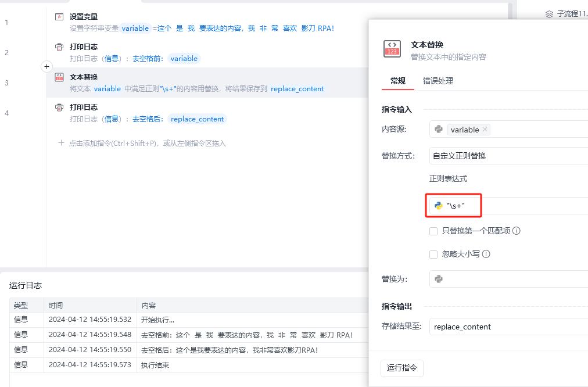This screenshot has height=387, width=588.
Task: Click the 设置变量 instruction icon
Action: point(59,17)
